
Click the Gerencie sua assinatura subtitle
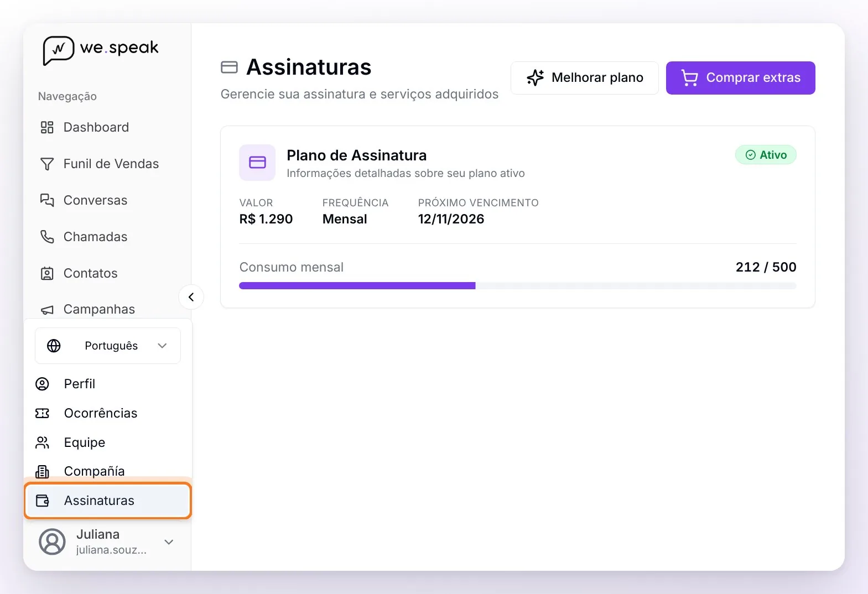(360, 94)
